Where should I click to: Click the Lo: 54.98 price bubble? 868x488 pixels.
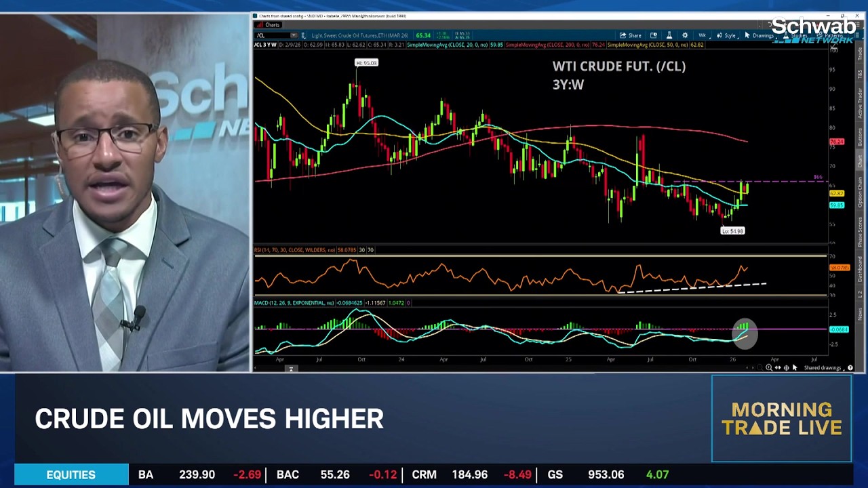pyautogui.click(x=732, y=231)
